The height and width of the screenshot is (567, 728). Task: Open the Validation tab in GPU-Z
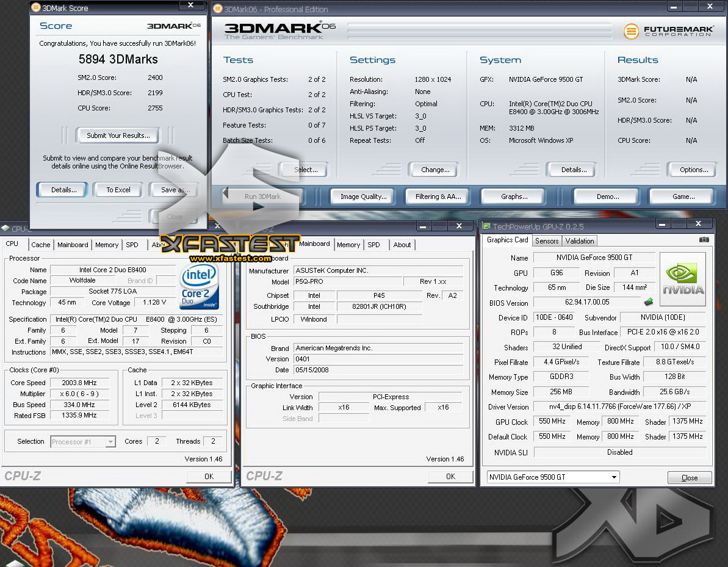point(580,240)
